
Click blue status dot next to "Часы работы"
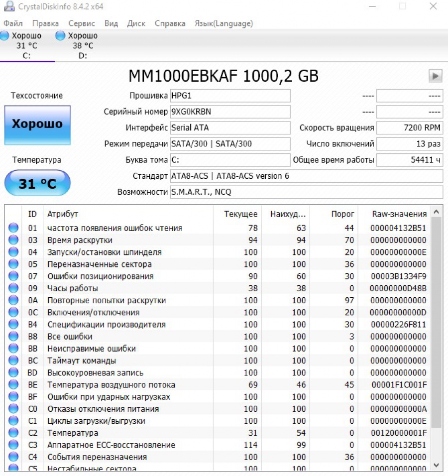13,288
